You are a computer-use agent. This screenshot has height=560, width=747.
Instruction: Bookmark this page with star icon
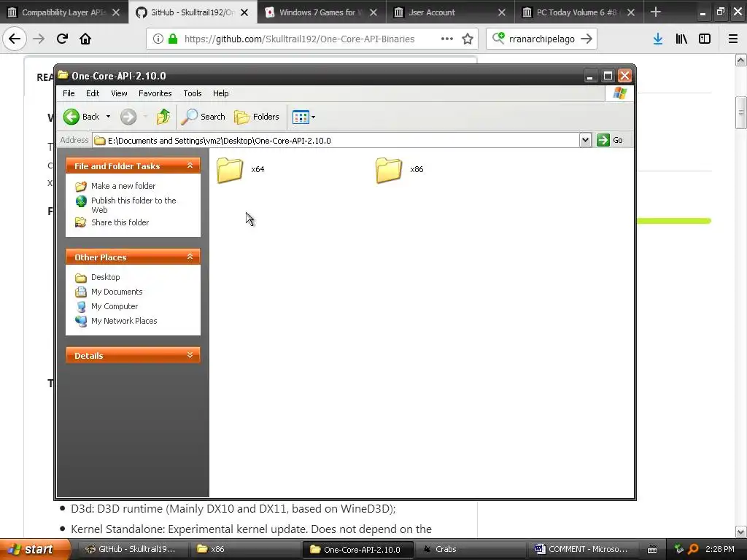(x=468, y=39)
